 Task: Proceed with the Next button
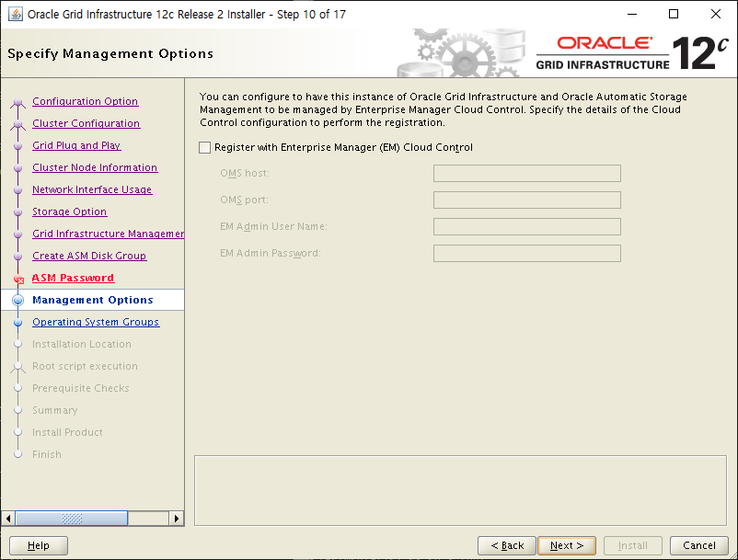pyautogui.click(x=567, y=545)
